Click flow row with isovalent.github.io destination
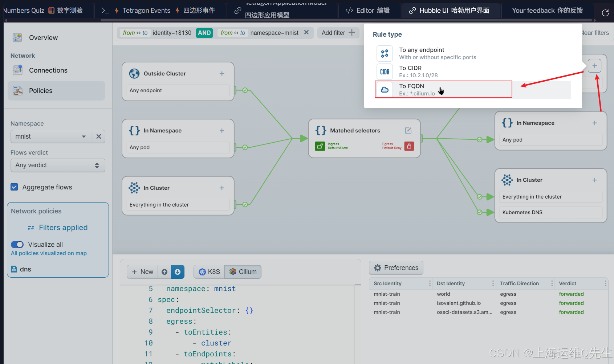614x364 pixels. click(x=488, y=303)
